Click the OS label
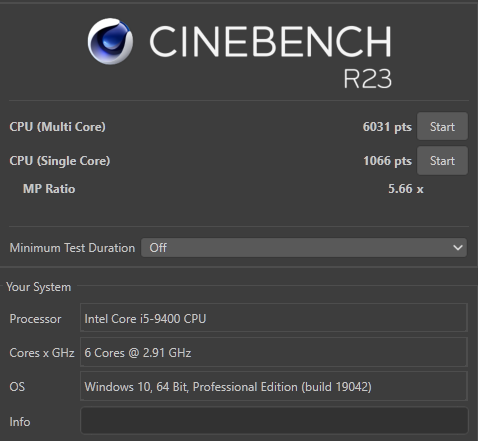 pos(17,387)
